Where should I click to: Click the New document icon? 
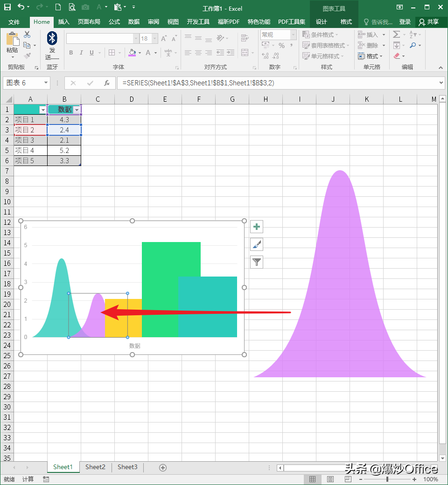(58, 7)
